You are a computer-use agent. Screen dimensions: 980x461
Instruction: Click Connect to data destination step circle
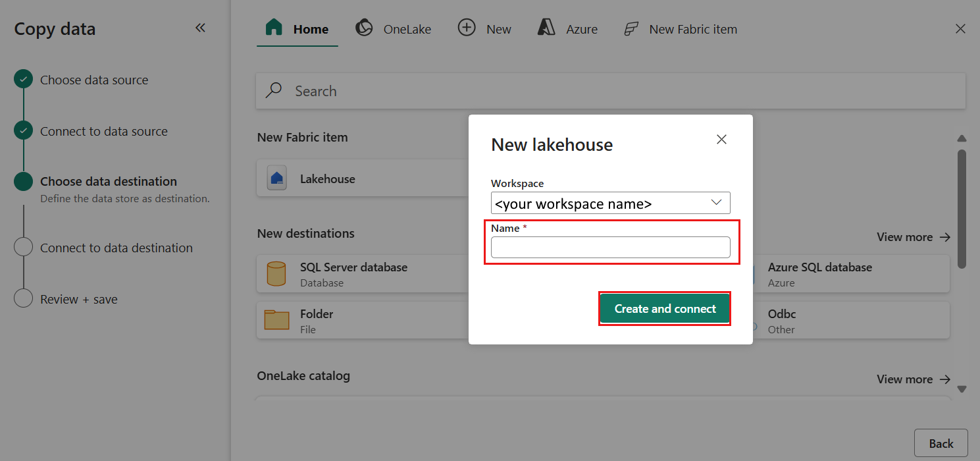[x=23, y=247]
